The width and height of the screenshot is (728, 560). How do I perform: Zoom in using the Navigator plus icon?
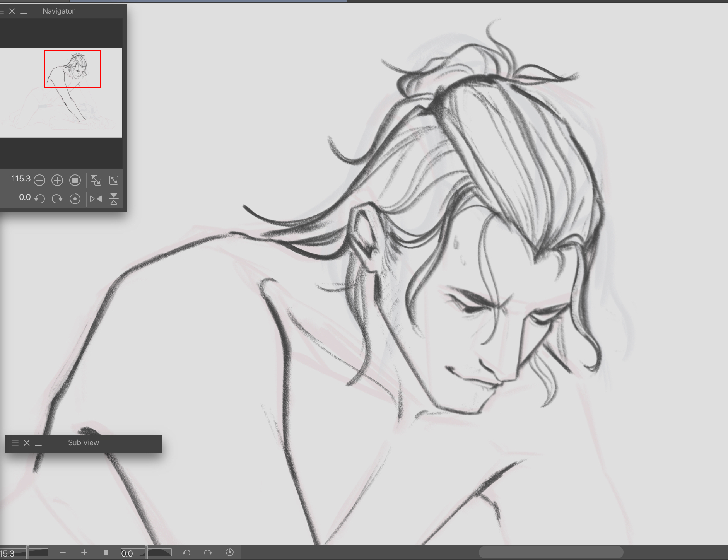pos(57,180)
